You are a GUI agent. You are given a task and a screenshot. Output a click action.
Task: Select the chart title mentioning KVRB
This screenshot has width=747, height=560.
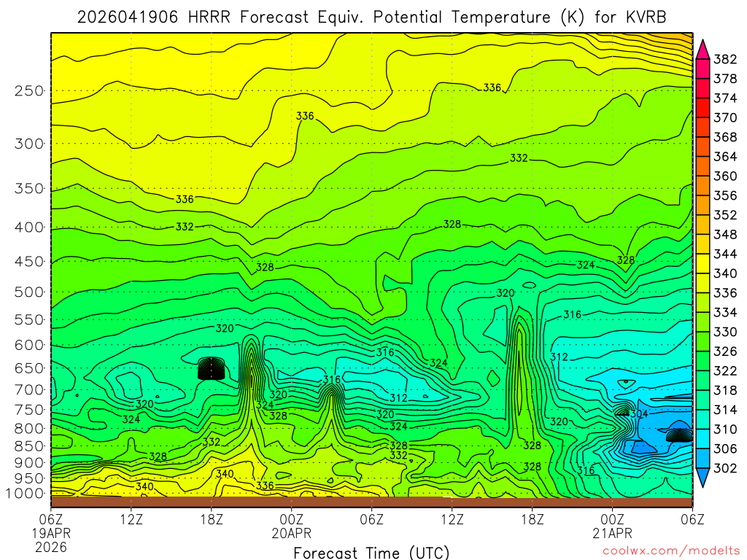[x=371, y=17]
